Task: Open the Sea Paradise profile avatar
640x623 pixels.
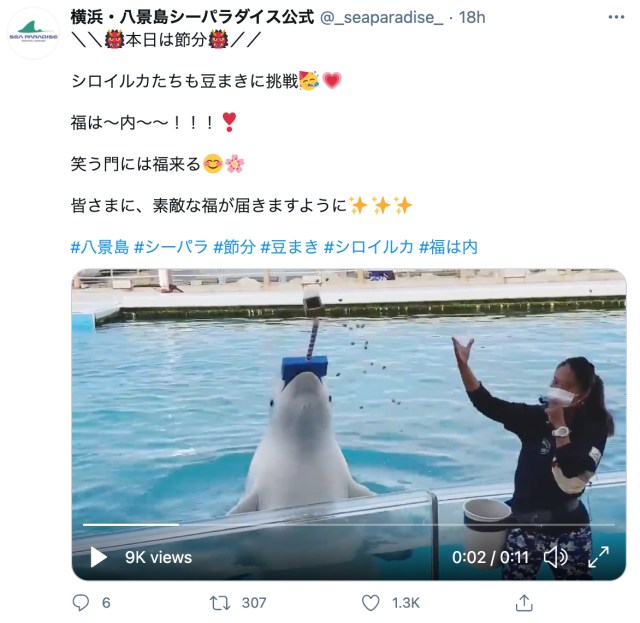Action: click(33, 33)
